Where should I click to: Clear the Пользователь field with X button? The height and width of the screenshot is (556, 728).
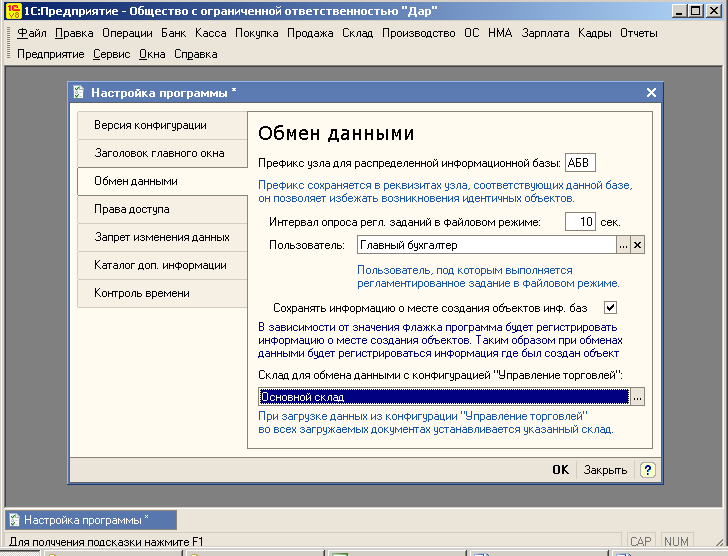tap(637, 245)
